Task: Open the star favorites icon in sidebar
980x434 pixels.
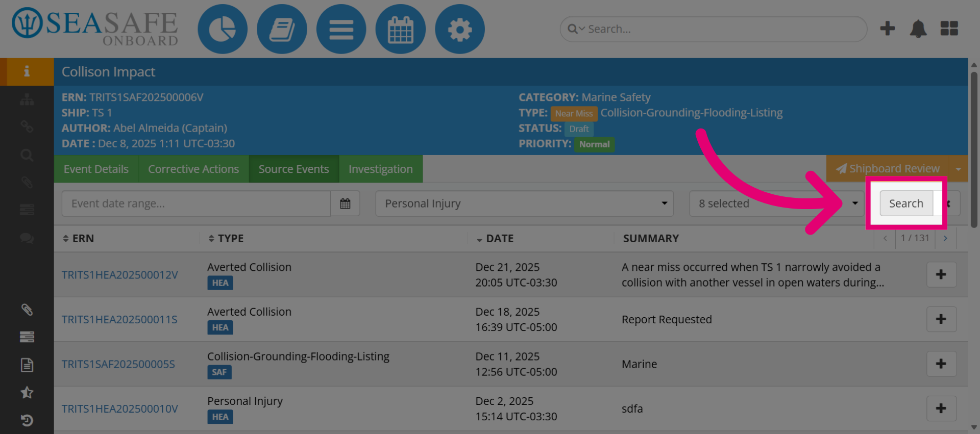Action: [27, 392]
